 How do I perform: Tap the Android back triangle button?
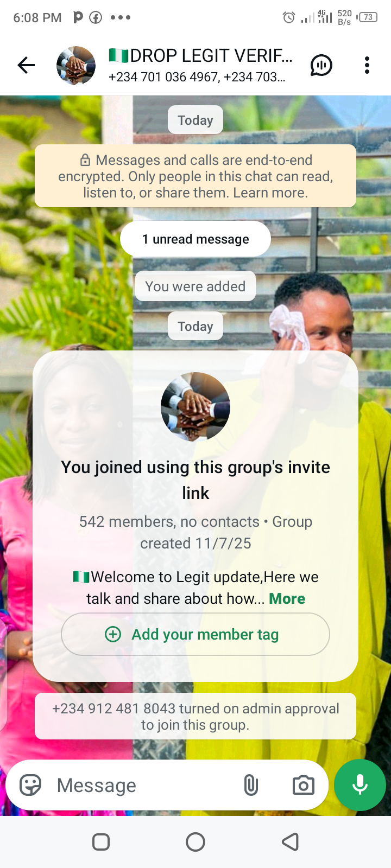point(290,842)
